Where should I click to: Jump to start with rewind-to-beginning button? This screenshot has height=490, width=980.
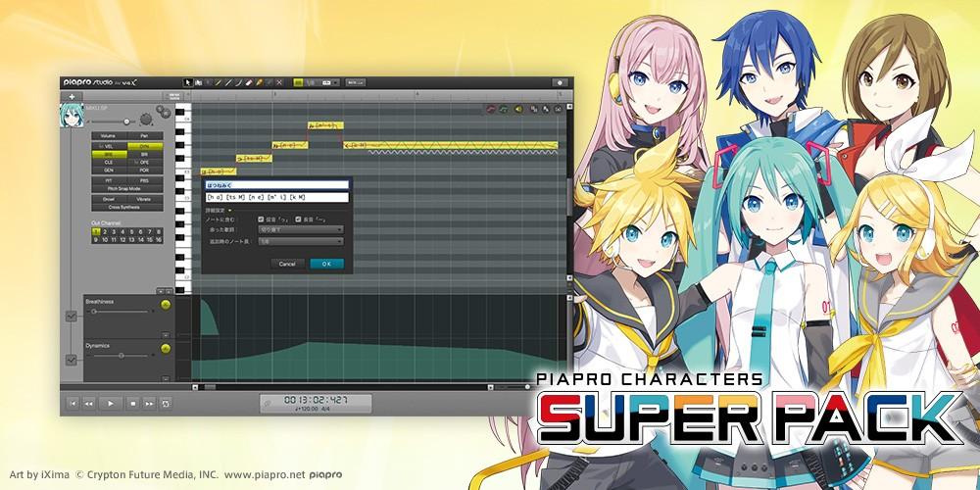pyautogui.click(x=73, y=403)
